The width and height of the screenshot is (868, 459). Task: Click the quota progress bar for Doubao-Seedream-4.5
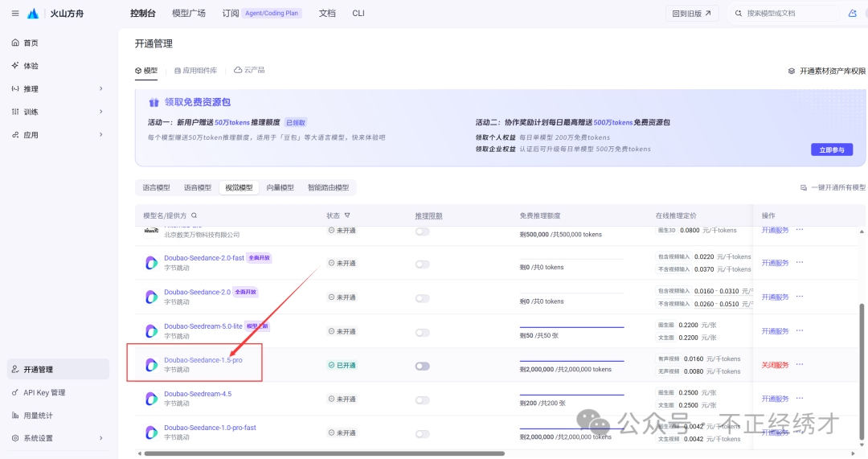click(x=572, y=395)
